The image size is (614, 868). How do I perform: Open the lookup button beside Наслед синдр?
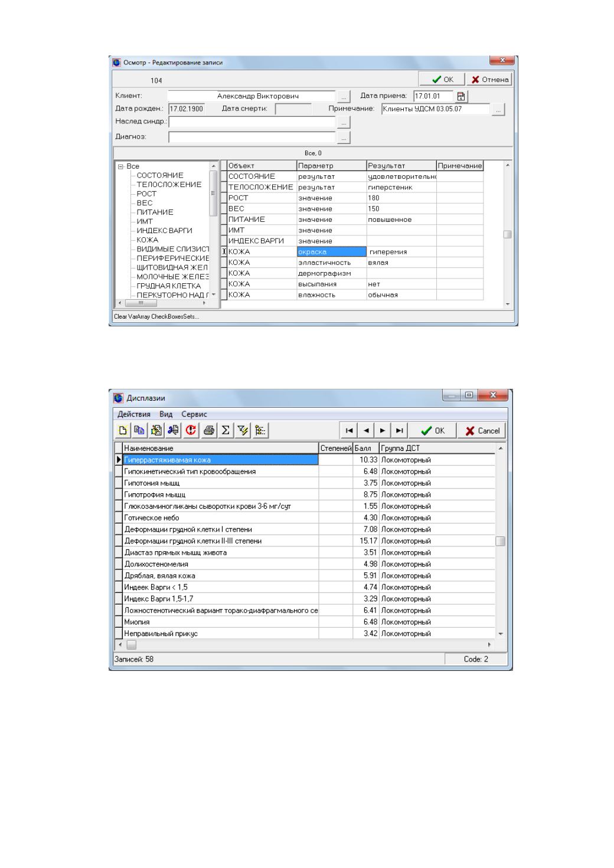[344, 123]
